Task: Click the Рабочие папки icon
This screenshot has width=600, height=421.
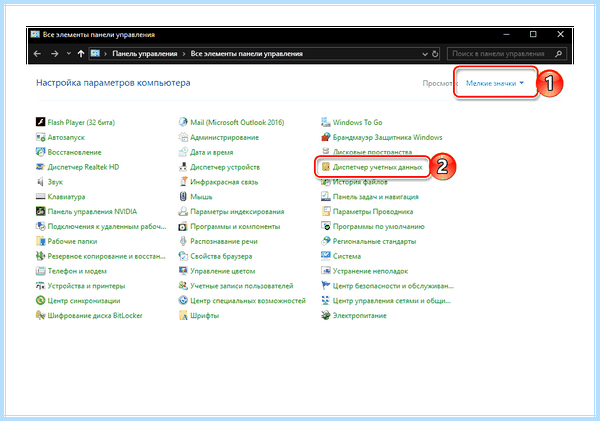Action: [x=41, y=241]
